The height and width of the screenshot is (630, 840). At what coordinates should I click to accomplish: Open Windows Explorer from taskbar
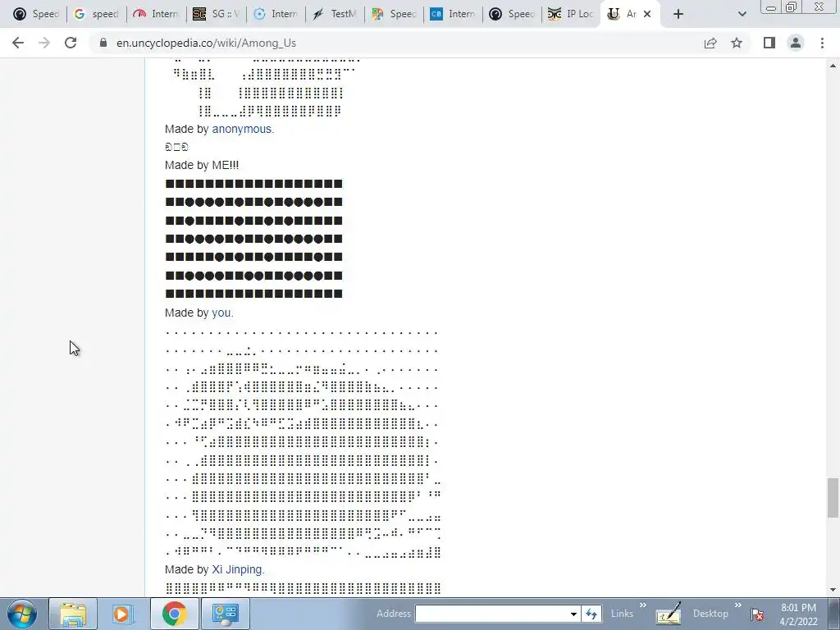coord(73,614)
